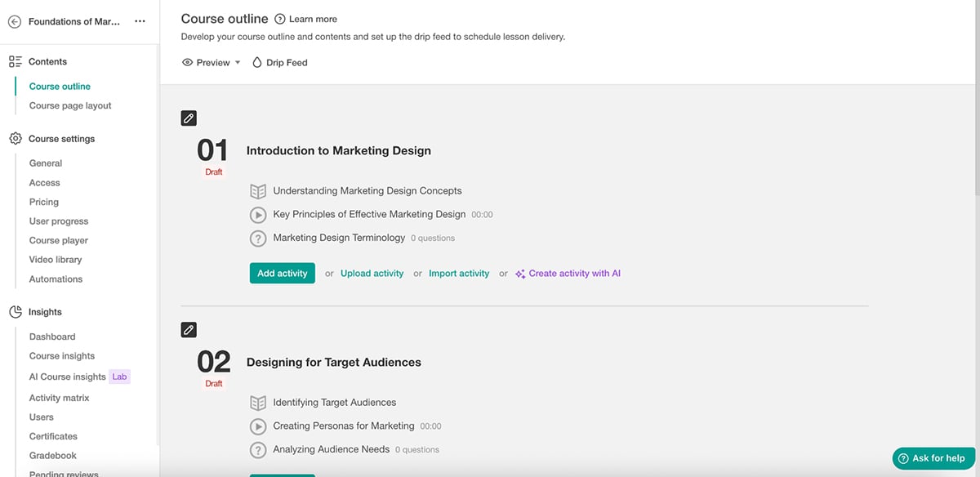Click the AI sparkle icon for Create activity

(x=520, y=273)
